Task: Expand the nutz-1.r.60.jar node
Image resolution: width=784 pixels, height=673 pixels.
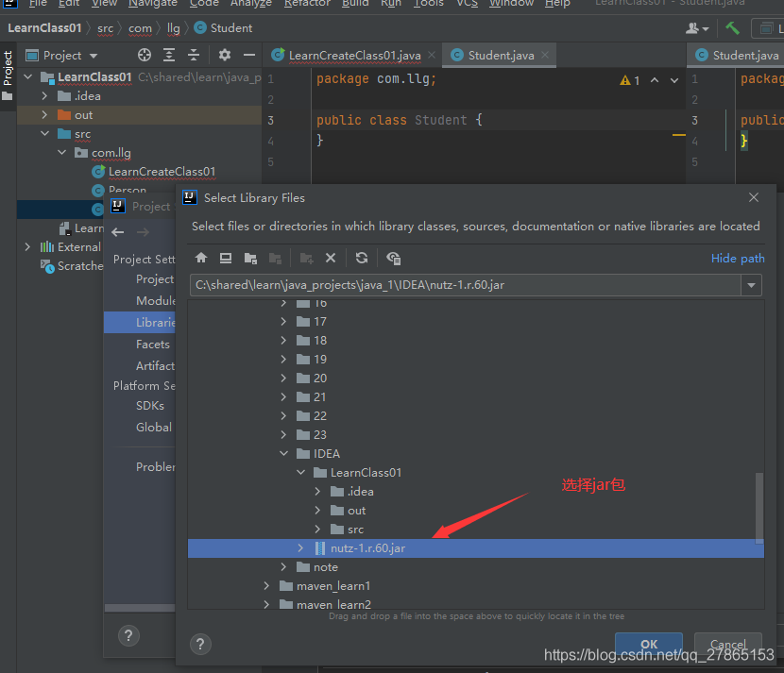Action: point(301,548)
